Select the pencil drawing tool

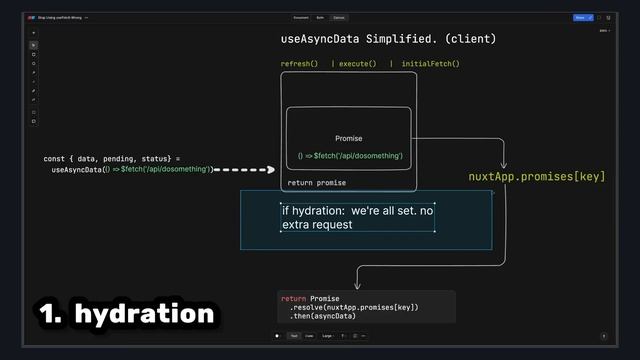click(33, 91)
